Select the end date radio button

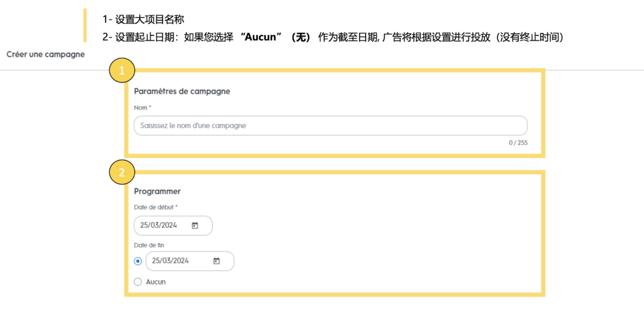tap(138, 261)
